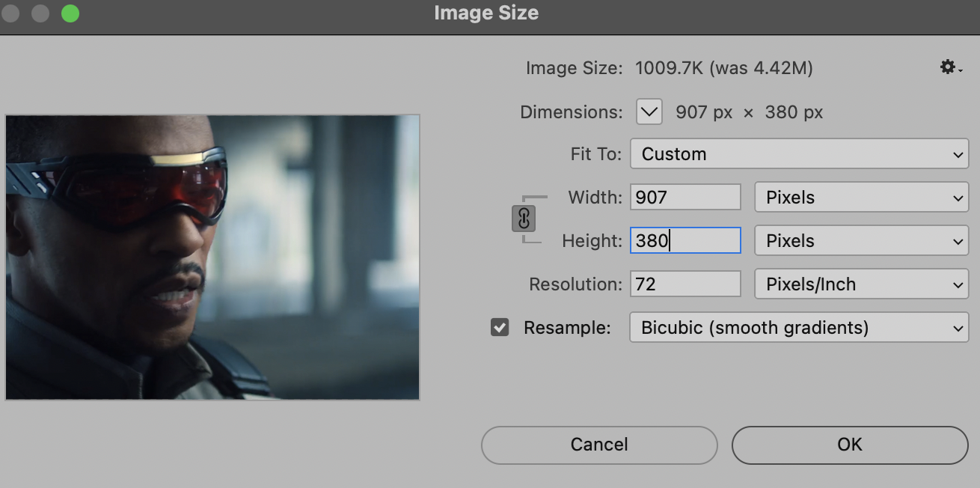Image resolution: width=980 pixels, height=488 pixels.
Task: Open the Height units Pixels dropdown
Action: coord(862,241)
